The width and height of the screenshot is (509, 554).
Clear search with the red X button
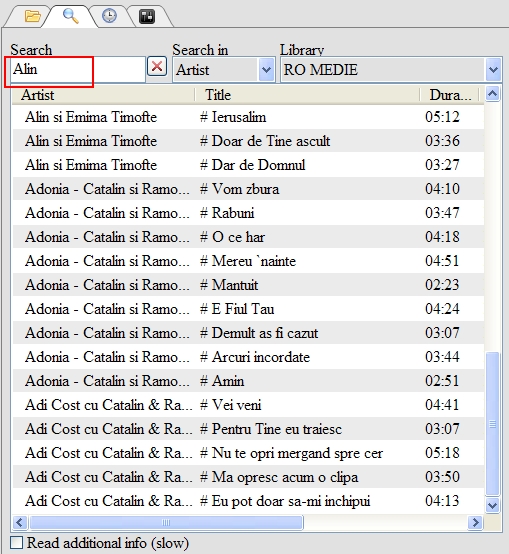pyautogui.click(x=157, y=66)
